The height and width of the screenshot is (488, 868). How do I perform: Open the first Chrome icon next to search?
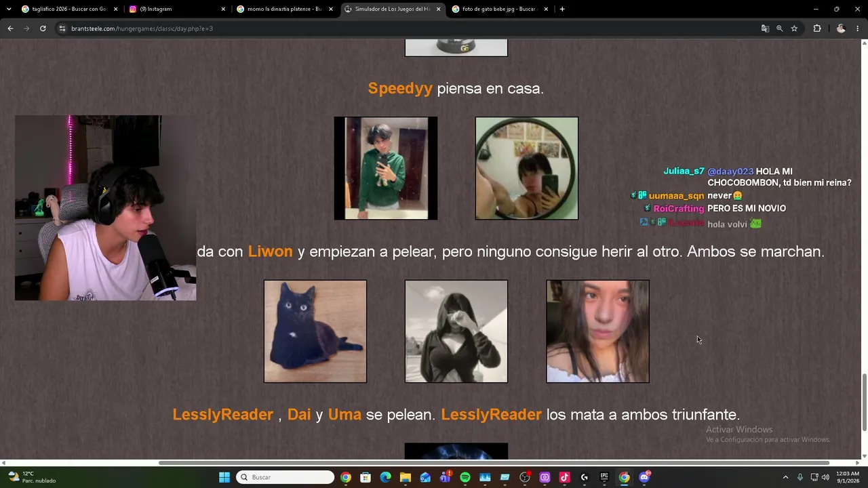[x=346, y=477]
